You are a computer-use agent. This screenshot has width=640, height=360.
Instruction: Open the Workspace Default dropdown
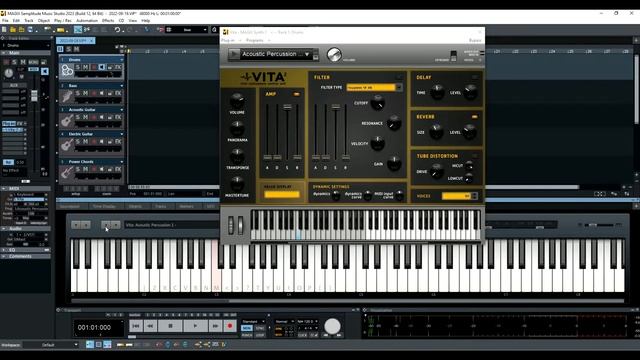pyautogui.click(x=76, y=345)
